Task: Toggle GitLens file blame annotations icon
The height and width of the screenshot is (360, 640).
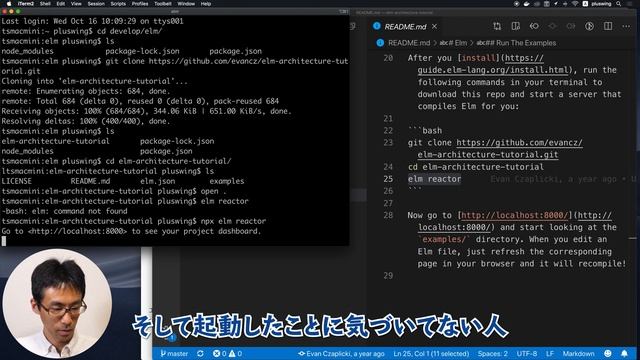Action: tap(589, 27)
